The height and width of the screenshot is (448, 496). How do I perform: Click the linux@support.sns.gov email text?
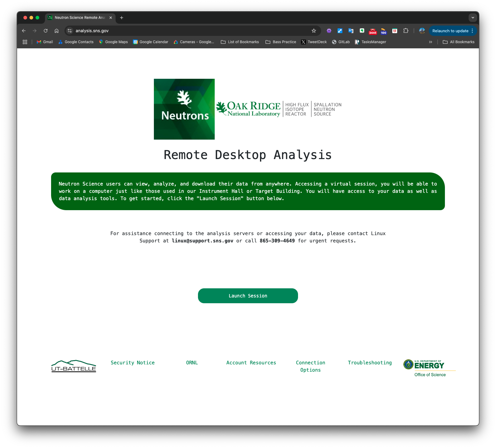coord(203,241)
